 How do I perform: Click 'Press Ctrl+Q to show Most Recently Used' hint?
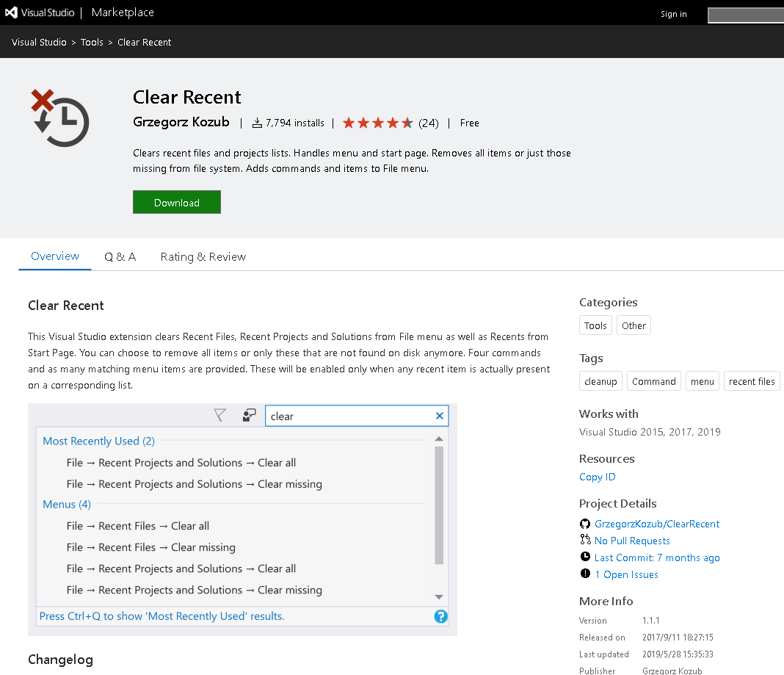coord(161,616)
